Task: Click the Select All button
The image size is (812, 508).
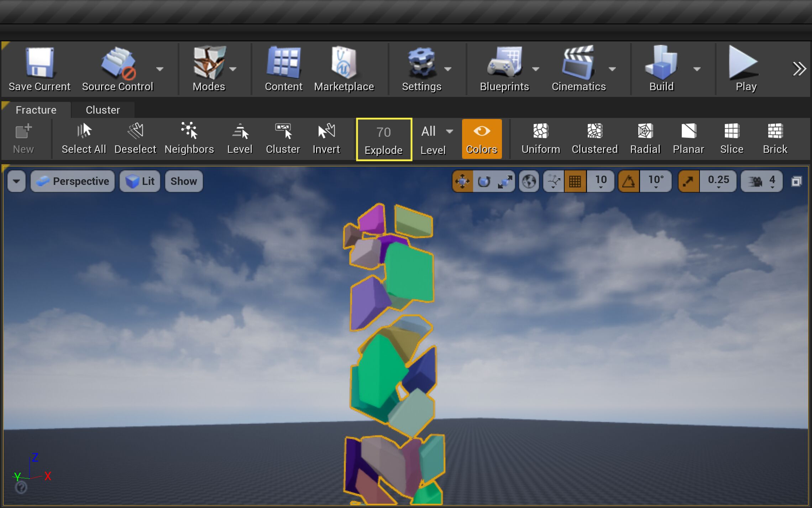Action: tap(84, 138)
